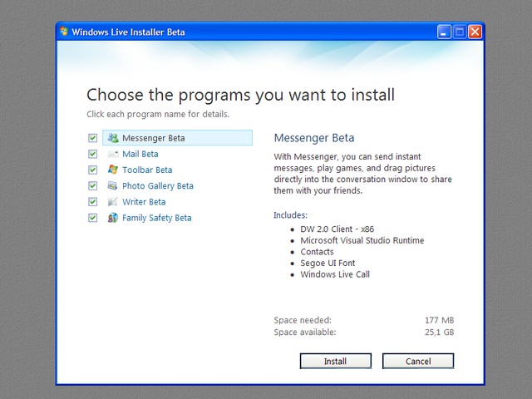Uncheck the Mail Beta checkbox
532x399 pixels.
point(92,154)
